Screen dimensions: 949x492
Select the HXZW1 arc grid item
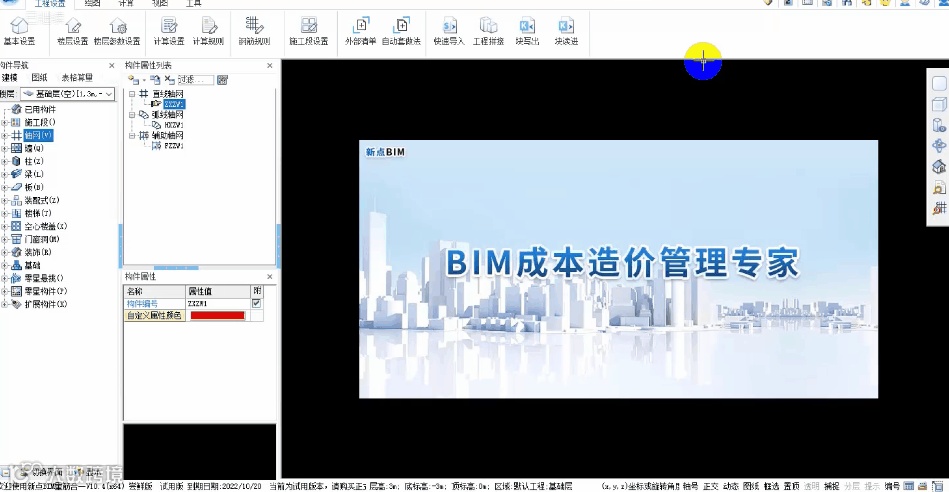(174, 125)
